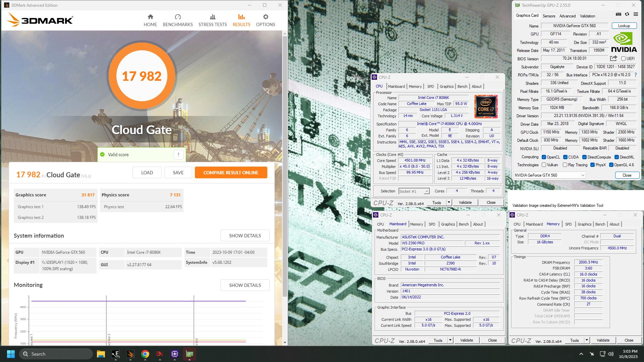Click the 3DMark scrollbar down arrow
The image size is (644, 362).
tap(285, 342)
